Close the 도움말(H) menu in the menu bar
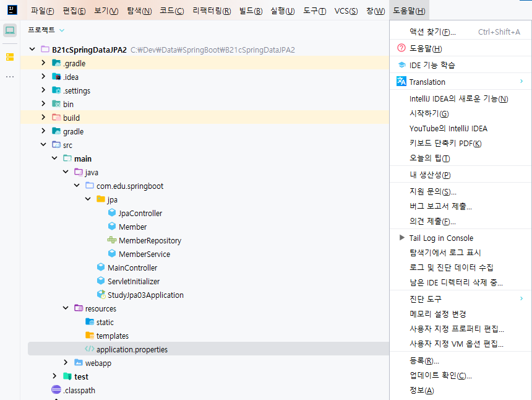The image size is (532, 400). point(409,11)
